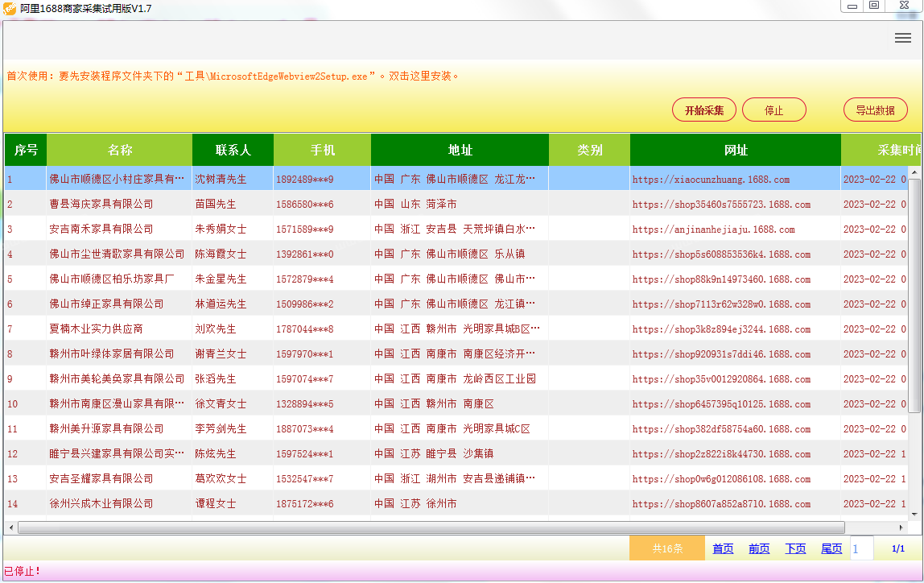Select row 佛山市顺德区小村庄家具有…
The width and height of the screenshot is (924, 583).
pyautogui.click(x=457, y=179)
